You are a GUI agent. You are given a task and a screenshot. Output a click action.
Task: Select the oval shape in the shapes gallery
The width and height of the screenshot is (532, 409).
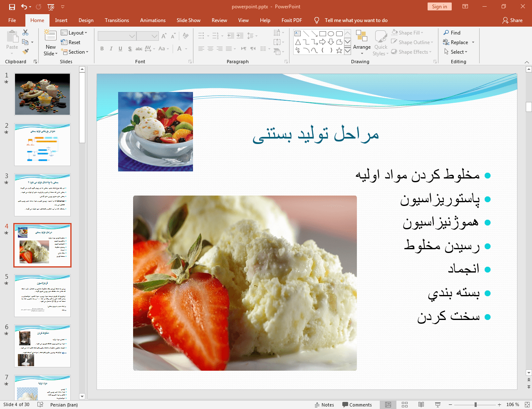[x=331, y=34]
